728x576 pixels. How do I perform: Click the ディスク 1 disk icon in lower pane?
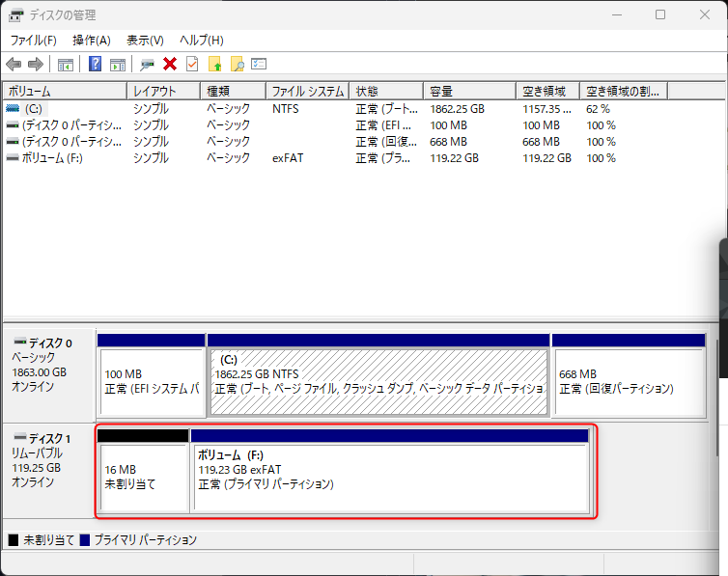coord(20,437)
